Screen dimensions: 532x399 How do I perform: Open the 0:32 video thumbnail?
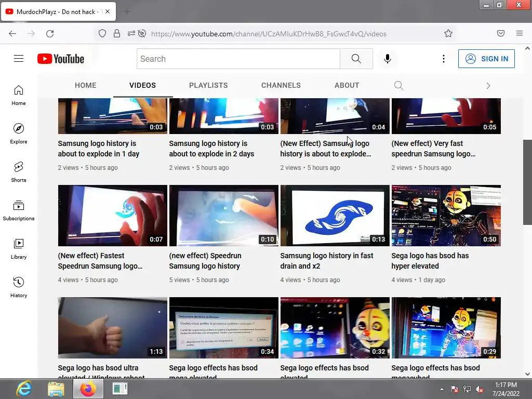pyautogui.click(x=335, y=328)
